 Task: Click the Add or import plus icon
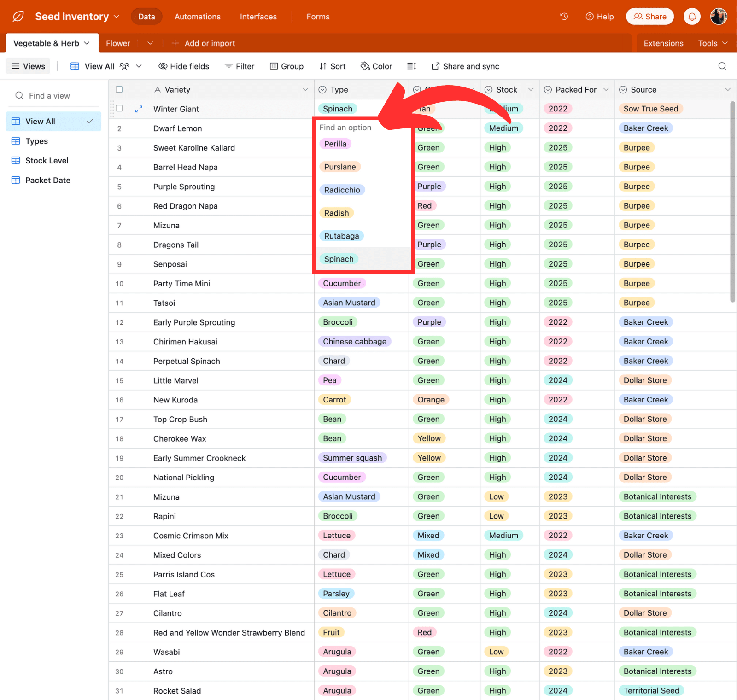click(175, 43)
